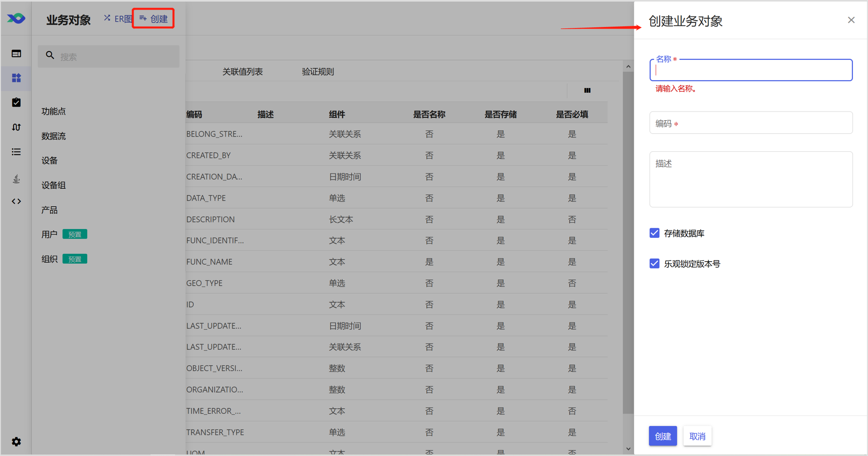Select the business objects widgets icon
This screenshot has width=868, height=456.
click(16, 78)
